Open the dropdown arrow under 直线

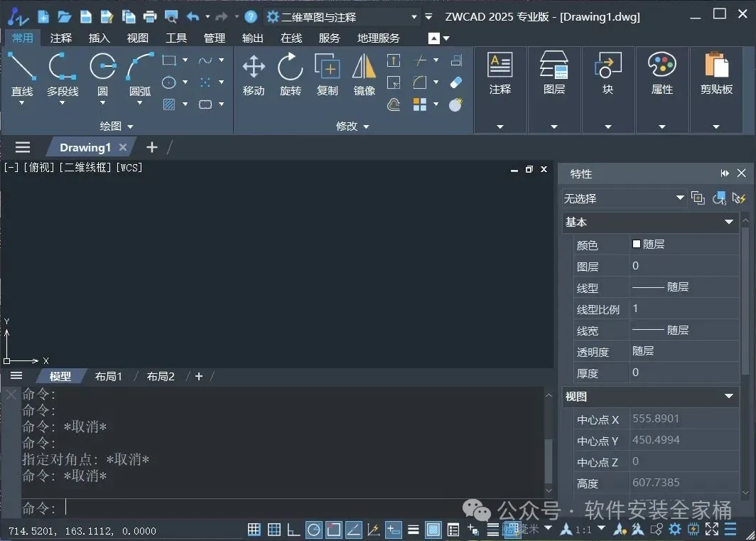point(22,103)
